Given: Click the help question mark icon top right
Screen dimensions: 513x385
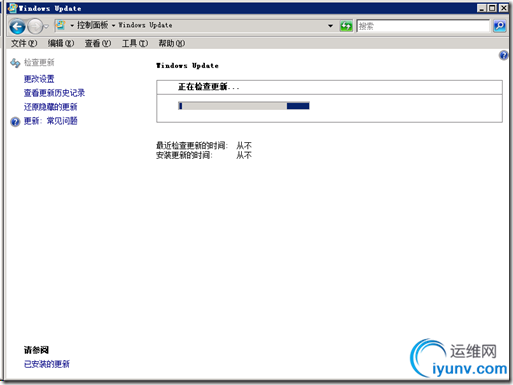Looking at the screenshot, I should point(503,55).
